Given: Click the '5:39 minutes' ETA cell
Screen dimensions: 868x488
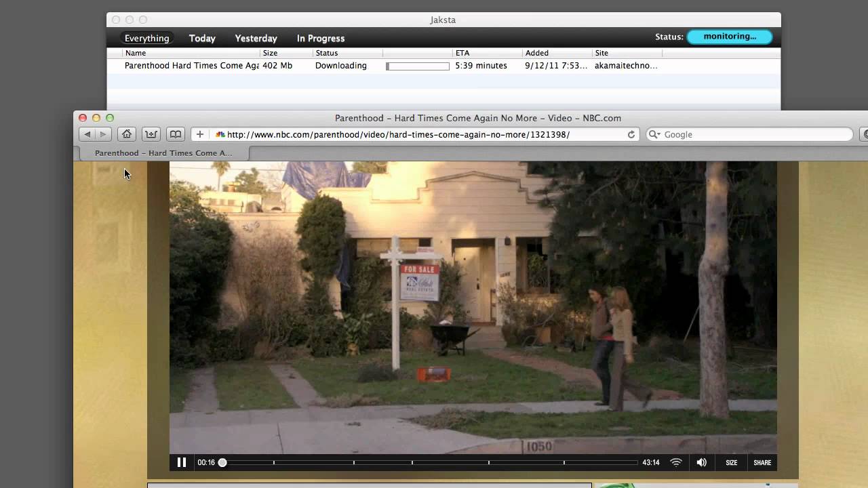Looking at the screenshot, I should click(x=481, y=66).
